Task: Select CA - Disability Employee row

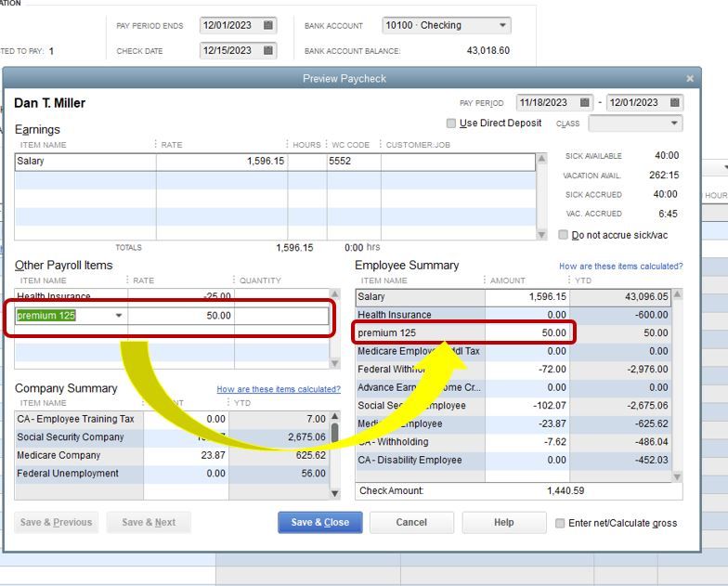Action: [x=513, y=460]
